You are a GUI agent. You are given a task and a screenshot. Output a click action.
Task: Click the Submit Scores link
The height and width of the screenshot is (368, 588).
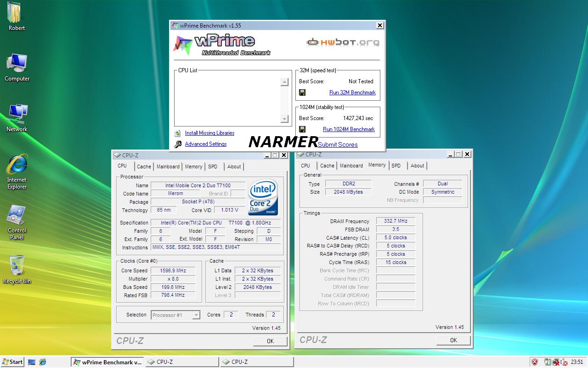coord(338,144)
